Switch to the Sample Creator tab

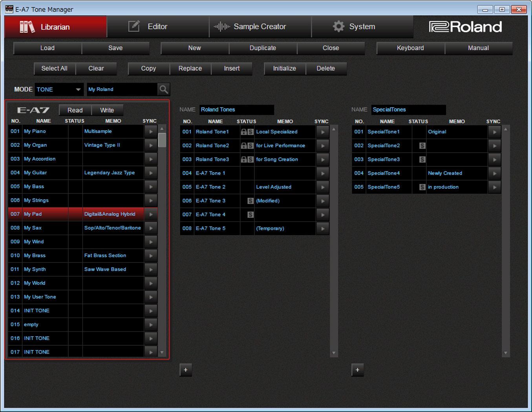pos(260,27)
